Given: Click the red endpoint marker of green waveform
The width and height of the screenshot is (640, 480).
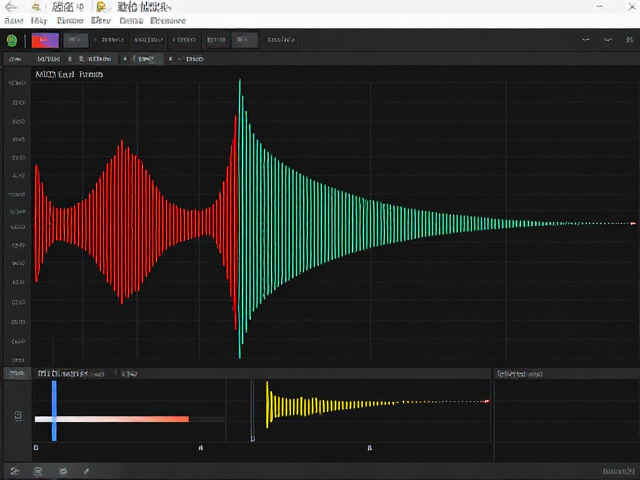Looking at the screenshot, I should (x=633, y=223).
